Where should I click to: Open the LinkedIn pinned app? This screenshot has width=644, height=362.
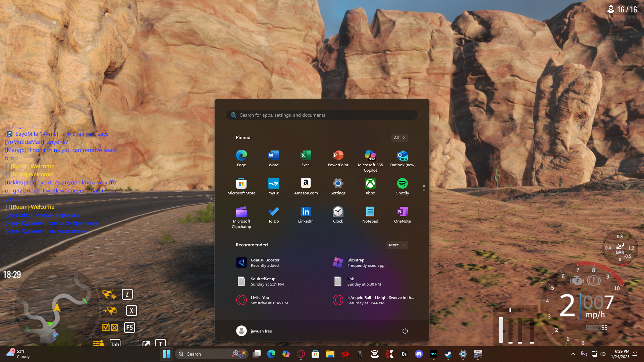pos(306,215)
